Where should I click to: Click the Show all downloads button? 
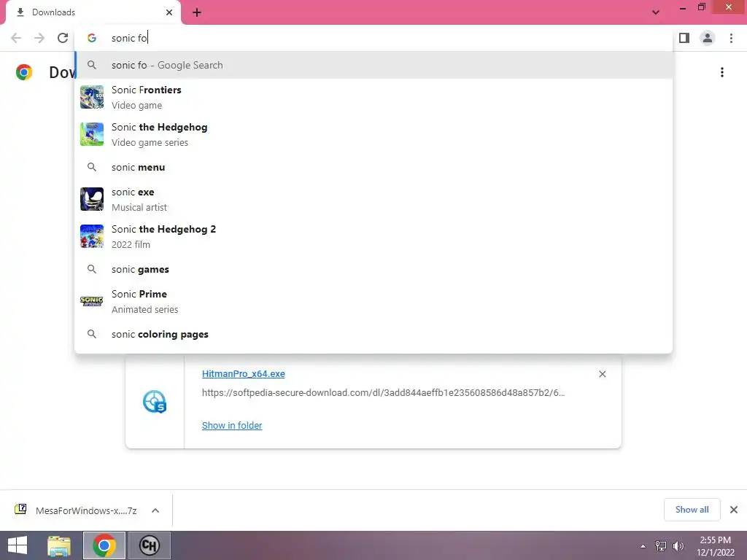tap(692, 510)
